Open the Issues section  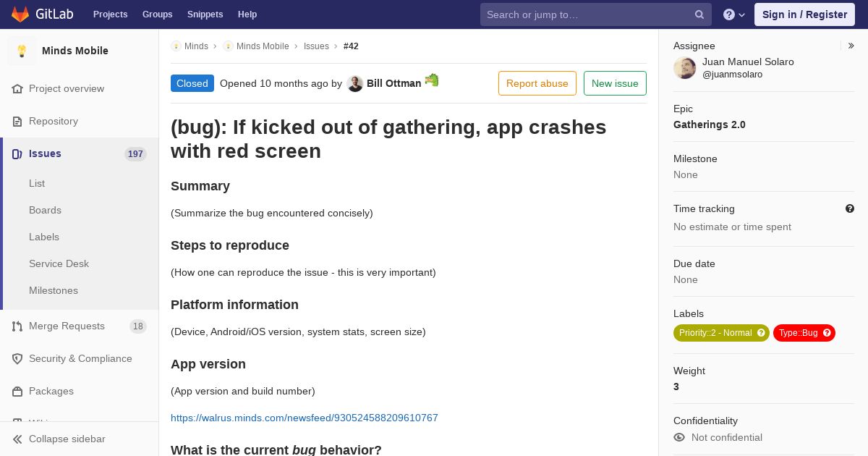(x=45, y=153)
